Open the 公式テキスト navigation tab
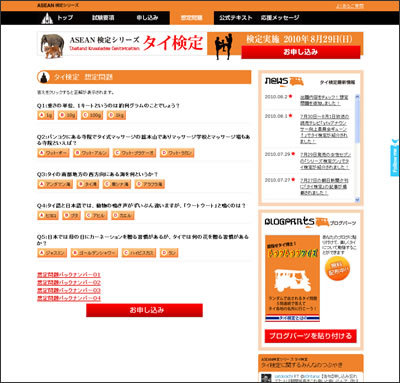Viewport: 400px width, 383px height. [236, 18]
